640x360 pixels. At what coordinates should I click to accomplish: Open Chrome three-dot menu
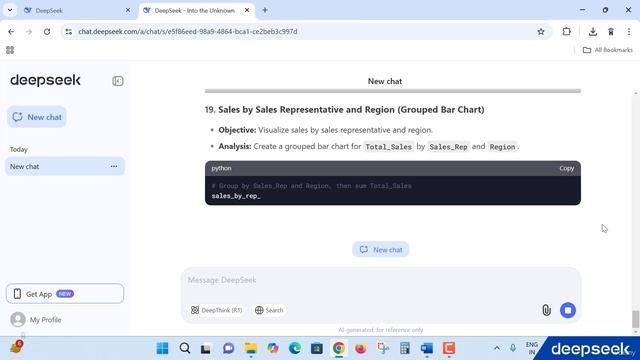pyautogui.click(x=629, y=31)
